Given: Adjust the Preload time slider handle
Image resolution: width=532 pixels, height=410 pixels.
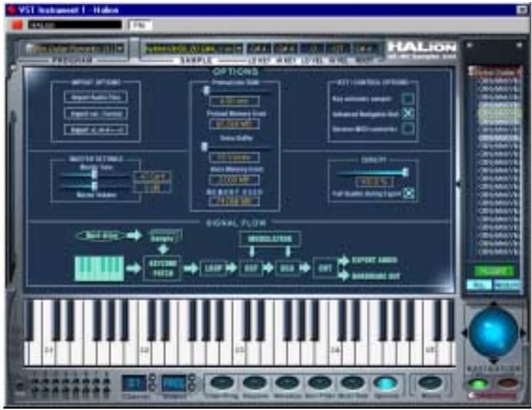Looking at the screenshot, I should click(x=206, y=90).
